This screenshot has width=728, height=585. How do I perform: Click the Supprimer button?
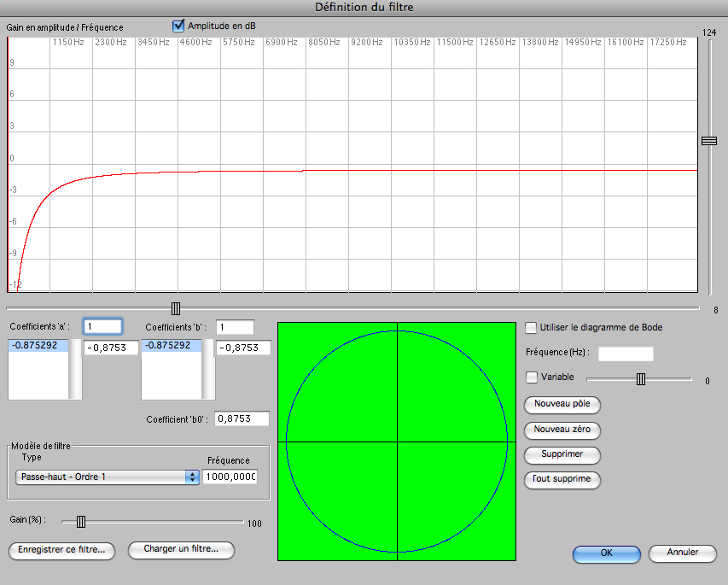[562, 454]
